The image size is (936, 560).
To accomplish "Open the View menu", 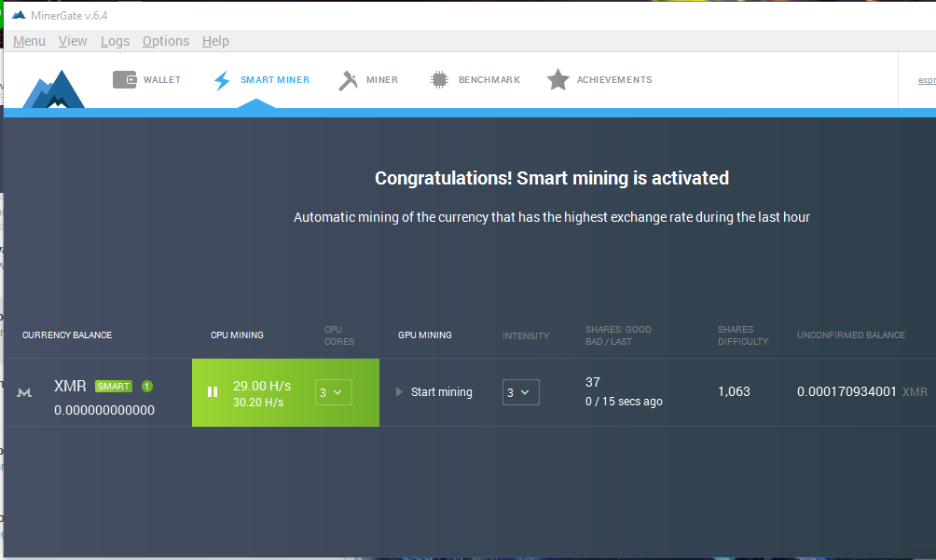I will point(73,41).
